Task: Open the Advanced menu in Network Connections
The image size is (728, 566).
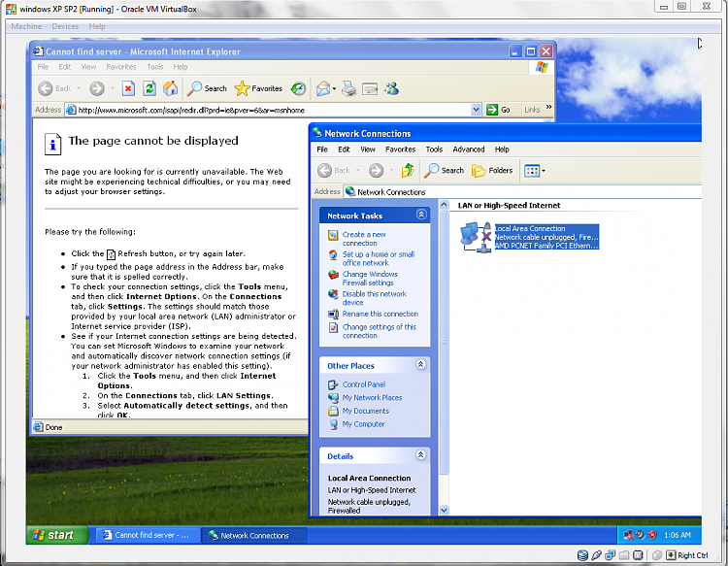Action: coord(469,150)
